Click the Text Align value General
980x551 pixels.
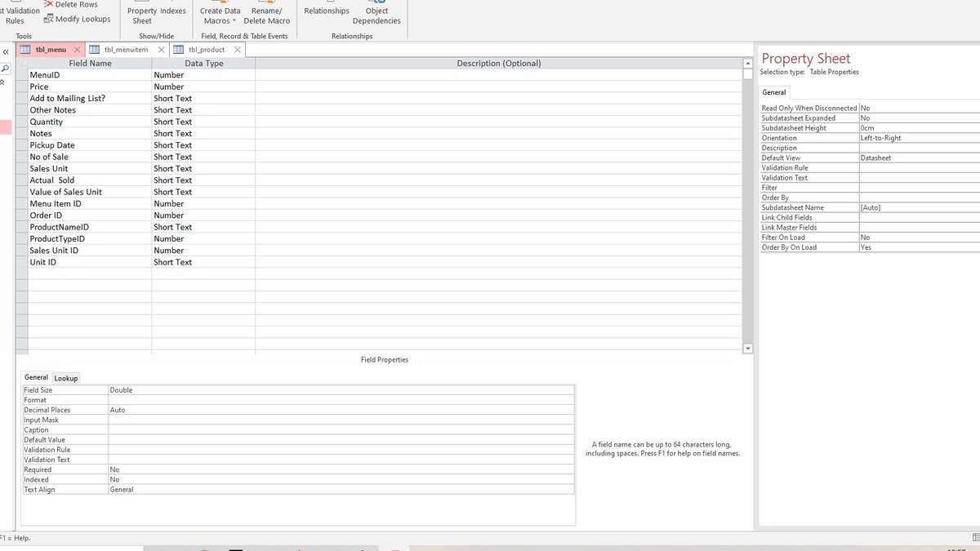coord(341,490)
